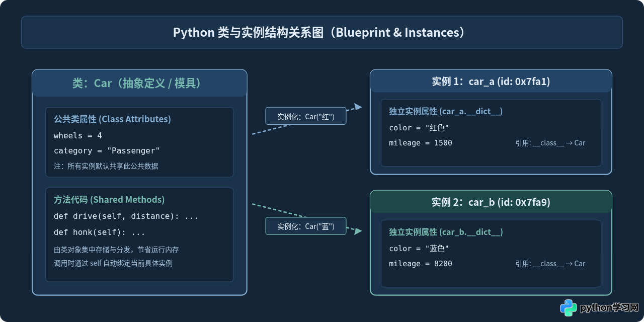The width and height of the screenshot is (644, 322).
Task: Click 'def drive(self, distance): ...' line
Action: click(x=126, y=216)
